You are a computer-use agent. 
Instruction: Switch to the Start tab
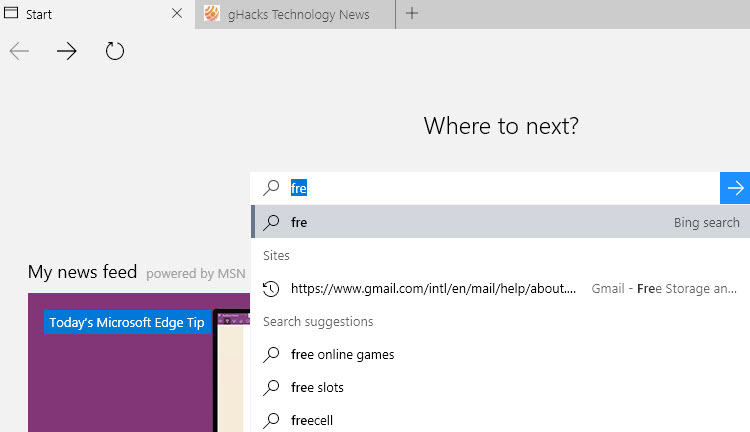click(97, 14)
